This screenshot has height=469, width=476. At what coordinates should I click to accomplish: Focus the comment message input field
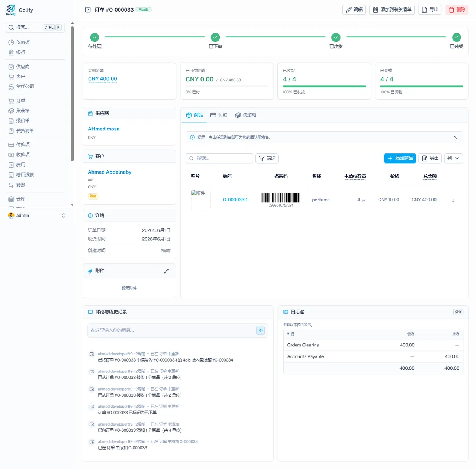click(x=172, y=330)
